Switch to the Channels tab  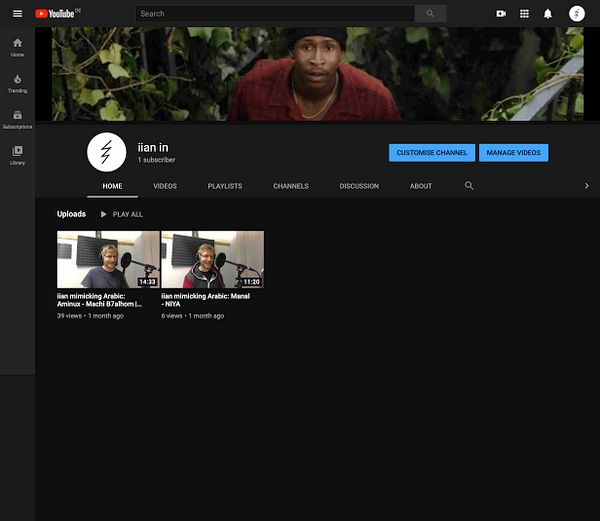coord(291,186)
